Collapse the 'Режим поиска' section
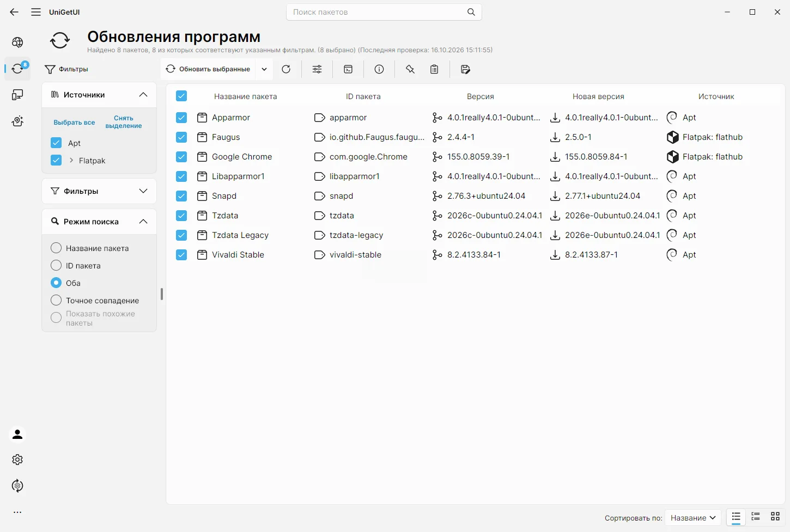Screen dimensions: 790x532 (x=143, y=222)
